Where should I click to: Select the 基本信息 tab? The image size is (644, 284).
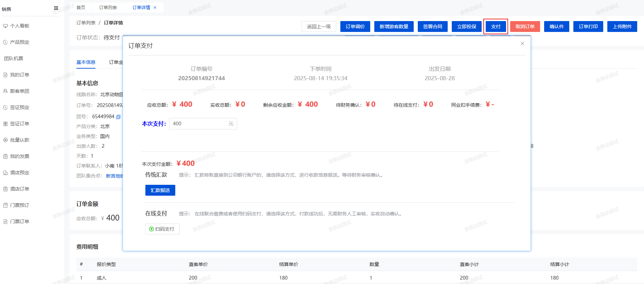(x=86, y=62)
